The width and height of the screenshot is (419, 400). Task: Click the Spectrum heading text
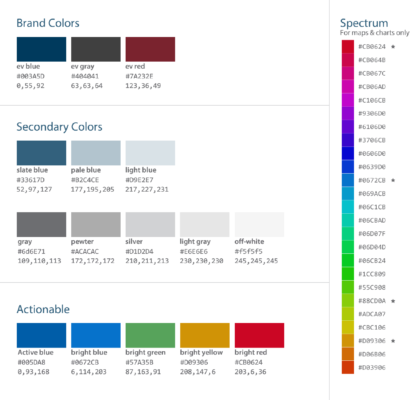(x=364, y=23)
